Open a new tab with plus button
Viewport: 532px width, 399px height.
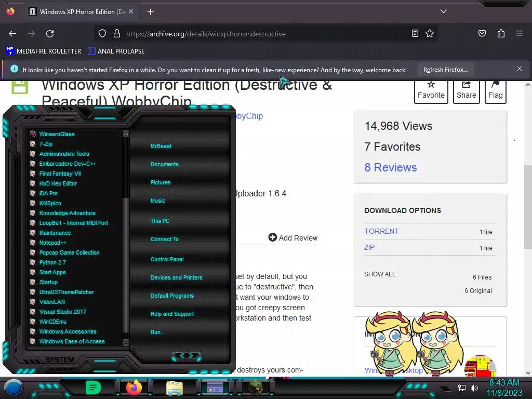(x=150, y=12)
